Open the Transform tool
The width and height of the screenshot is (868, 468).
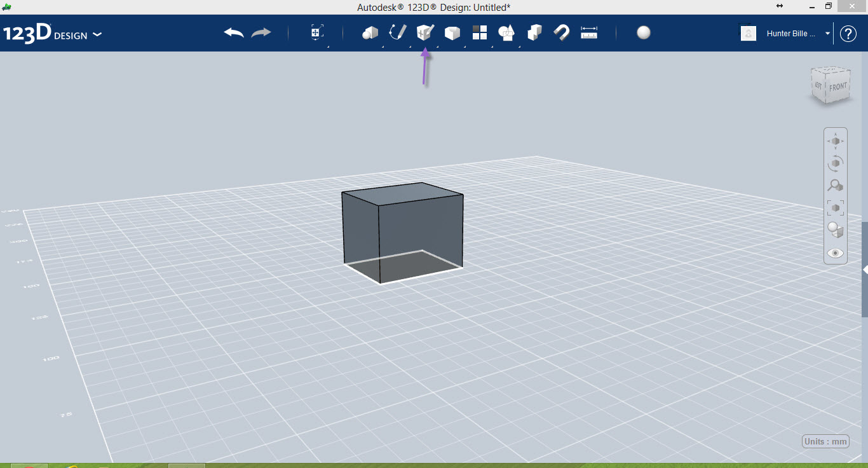coord(317,33)
